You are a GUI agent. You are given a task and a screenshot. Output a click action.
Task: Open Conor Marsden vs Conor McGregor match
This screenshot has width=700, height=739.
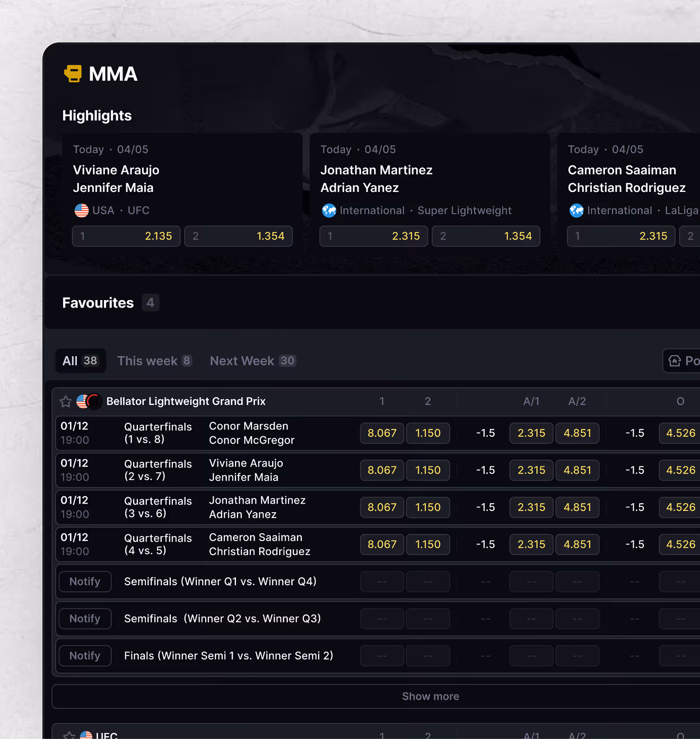pos(251,433)
